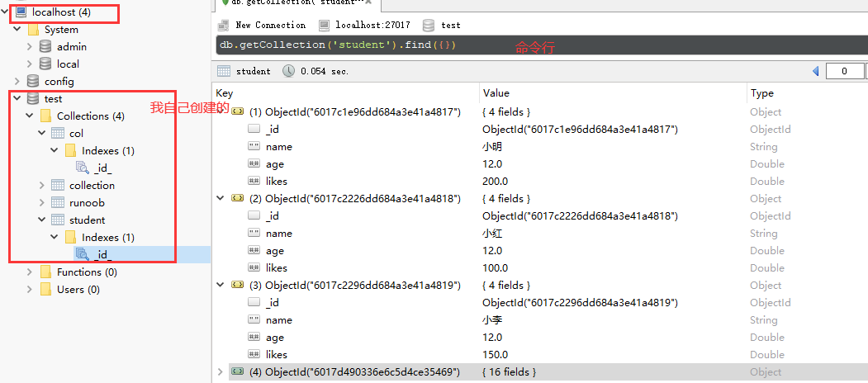868x383 pixels.
Task: Select the Collections (4) tree item
Action: (x=90, y=116)
